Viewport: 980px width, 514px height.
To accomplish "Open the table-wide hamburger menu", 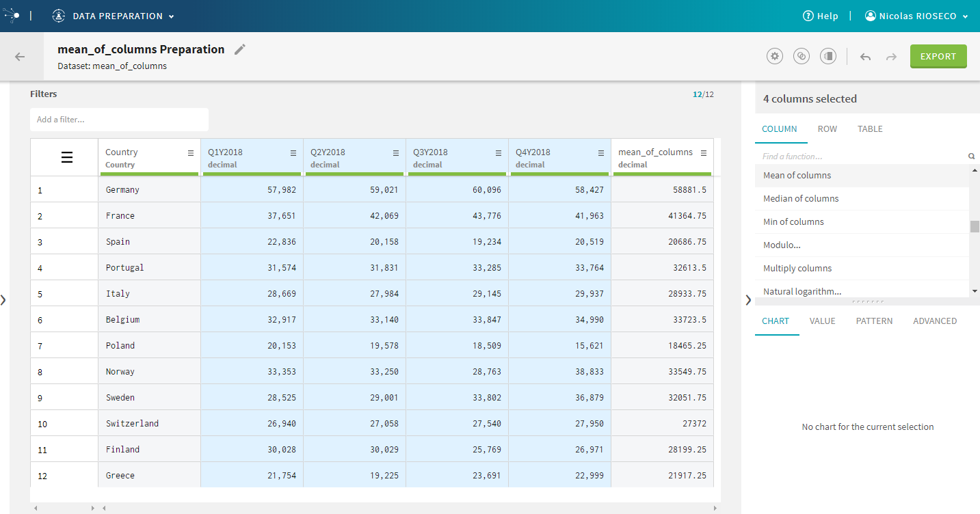I will click(67, 158).
